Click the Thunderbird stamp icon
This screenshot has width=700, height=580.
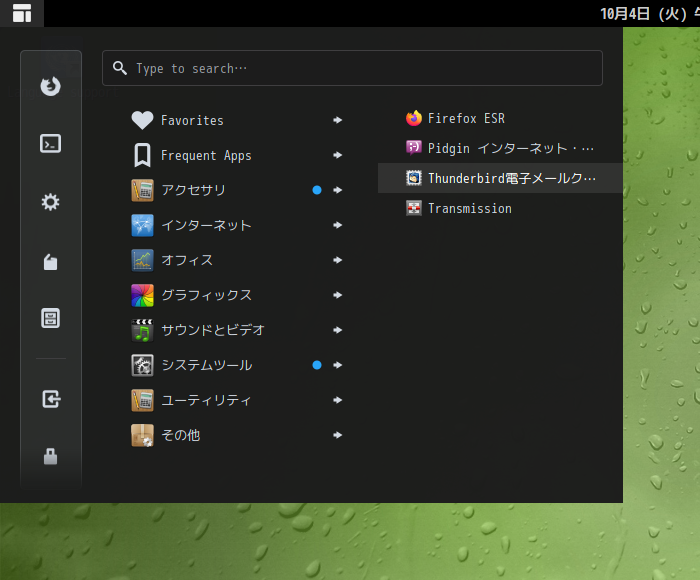[414, 178]
